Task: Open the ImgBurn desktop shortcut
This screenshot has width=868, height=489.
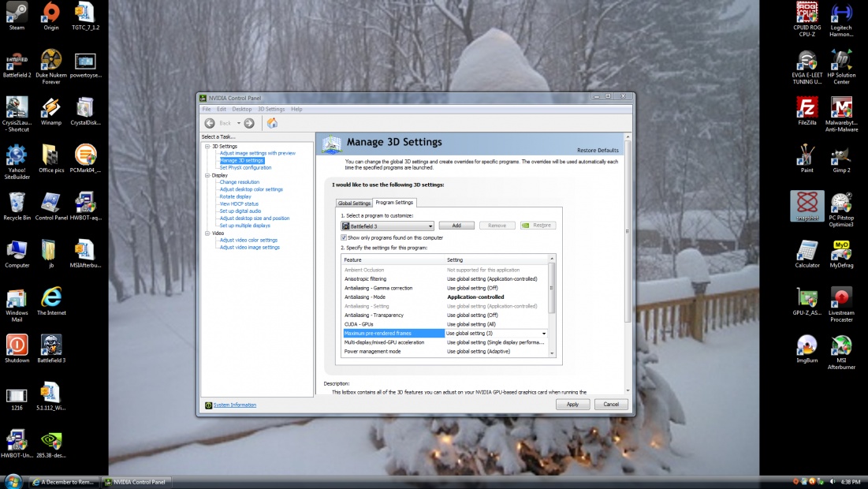Action: 807,346
